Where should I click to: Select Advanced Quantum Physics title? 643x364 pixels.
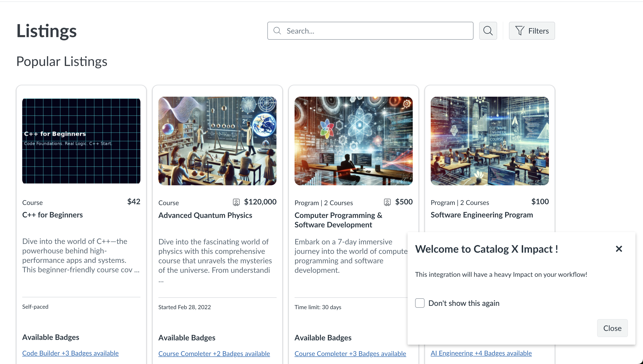point(205,215)
